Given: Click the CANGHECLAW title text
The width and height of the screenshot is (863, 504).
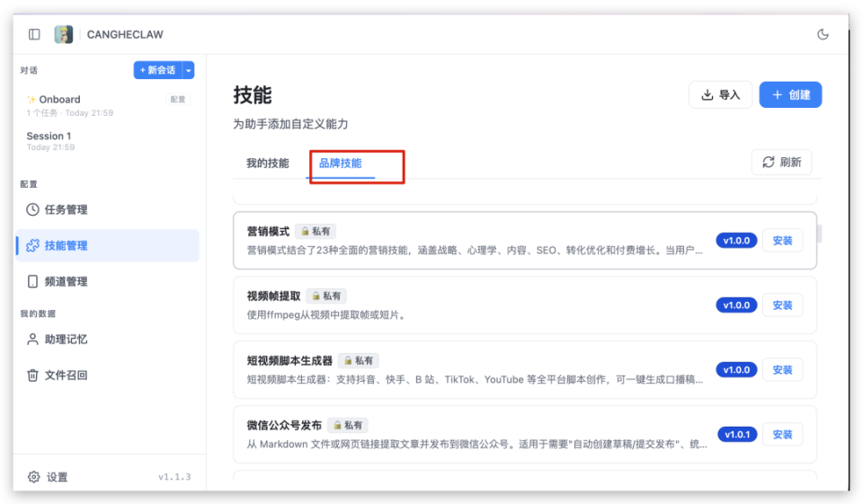Looking at the screenshot, I should click(125, 35).
